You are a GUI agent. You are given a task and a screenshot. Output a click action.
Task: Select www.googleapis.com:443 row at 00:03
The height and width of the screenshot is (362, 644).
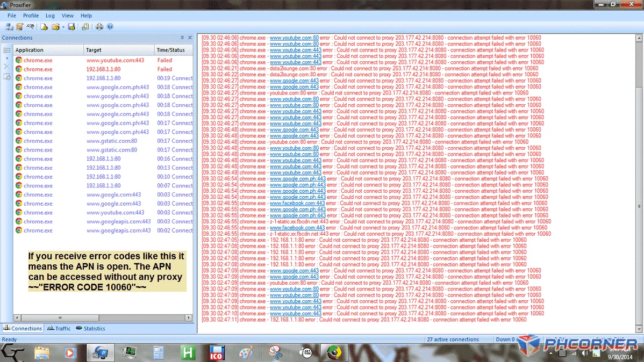point(103,221)
